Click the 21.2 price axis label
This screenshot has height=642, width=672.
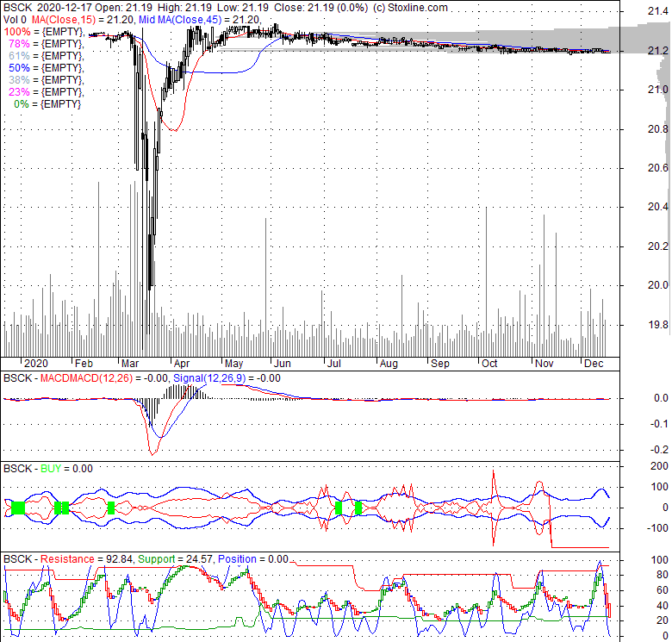658,50
